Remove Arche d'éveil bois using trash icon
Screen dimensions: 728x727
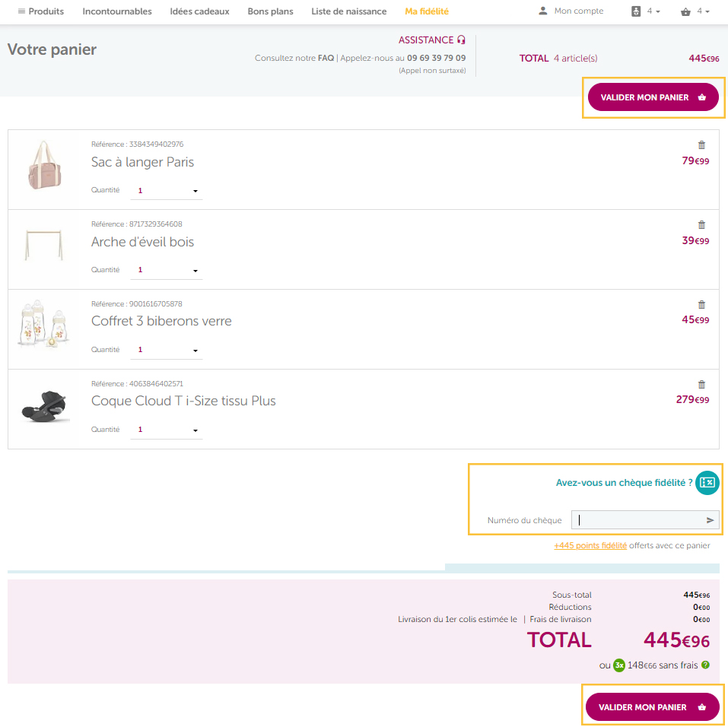[x=701, y=225]
